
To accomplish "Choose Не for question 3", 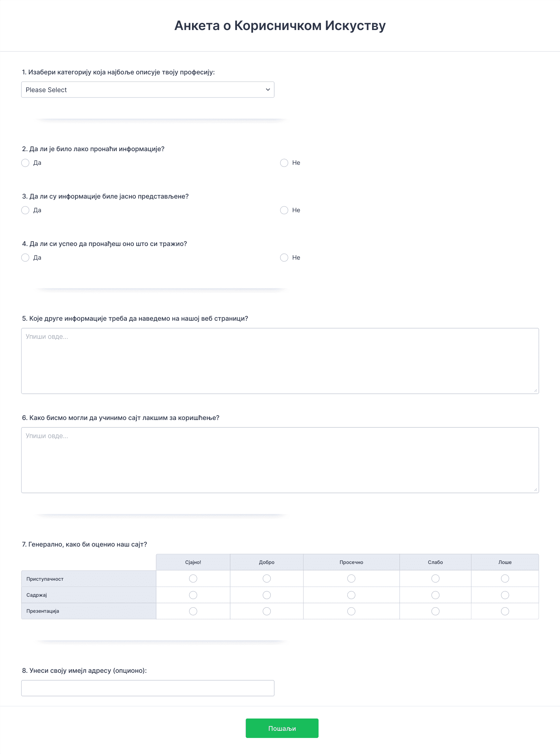I will [284, 210].
